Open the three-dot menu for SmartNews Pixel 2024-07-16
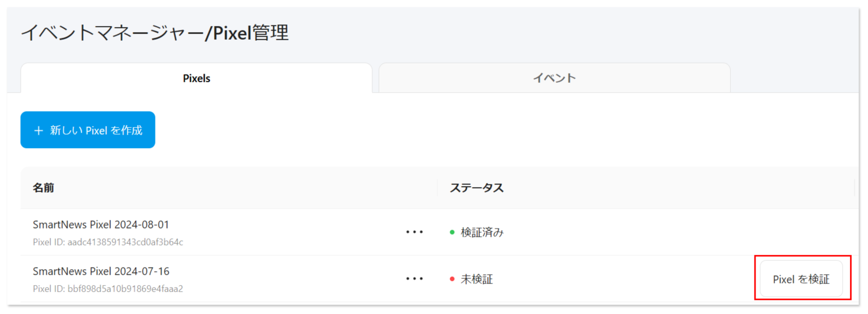This screenshot has width=868, height=314. click(414, 279)
